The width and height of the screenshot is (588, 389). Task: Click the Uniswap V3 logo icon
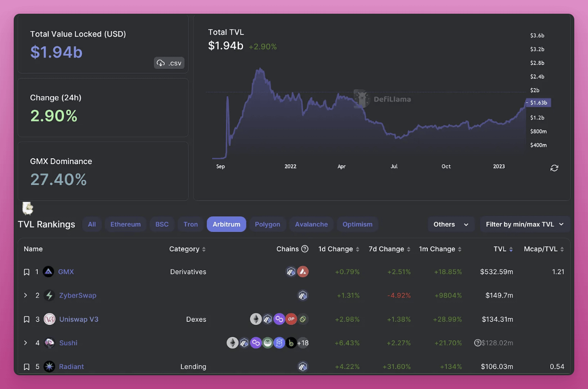coord(49,319)
